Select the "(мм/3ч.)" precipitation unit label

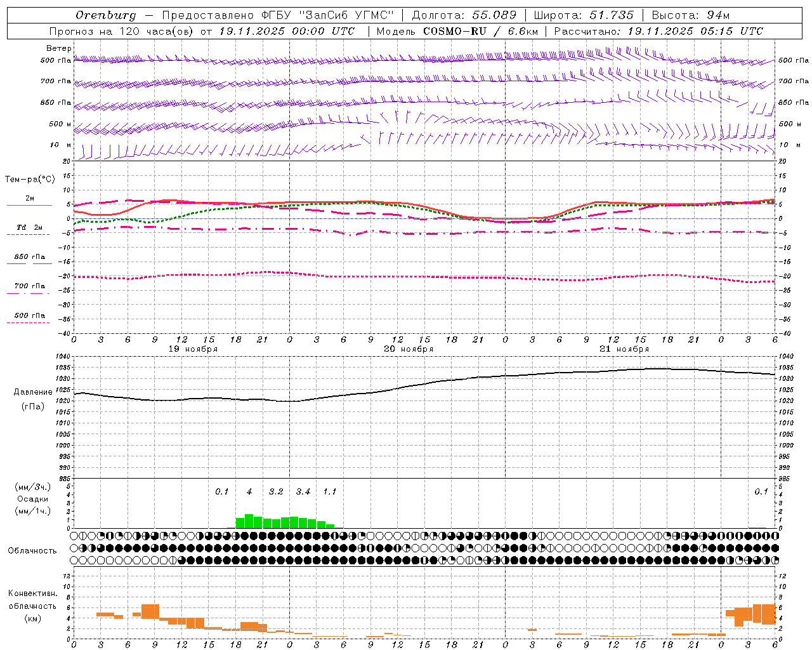[x=33, y=487]
